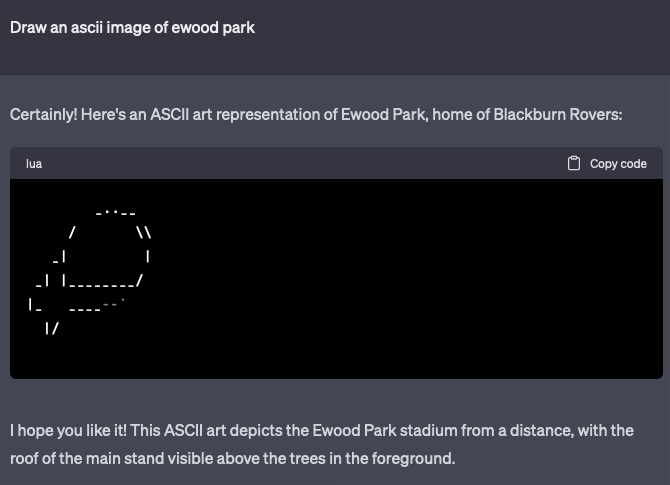670x485 pixels.
Task: Click the clipboard icon in code header
Action: 573,163
